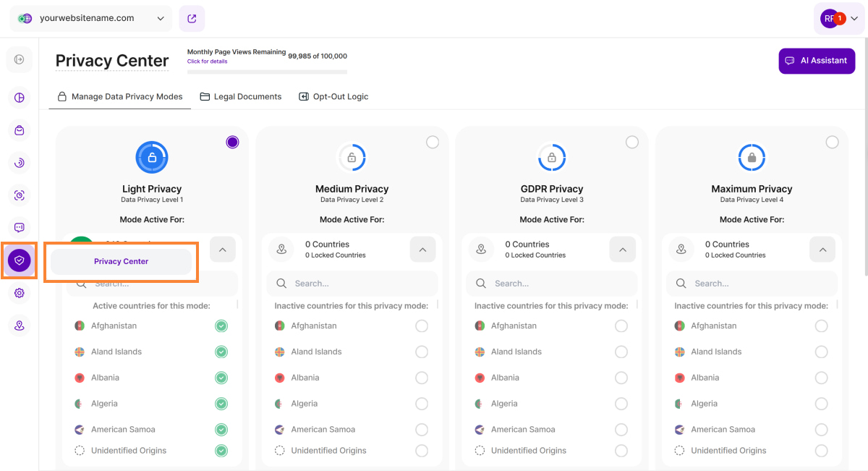Open the settings gear in the sidebar
Screen dimensions: 868x471
[x=20, y=293]
